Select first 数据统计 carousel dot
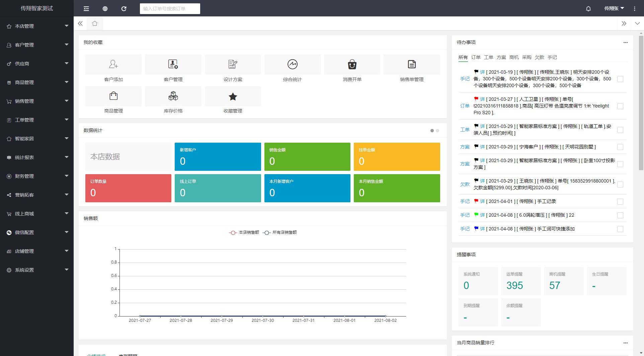The height and width of the screenshot is (356, 644). click(x=432, y=131)
